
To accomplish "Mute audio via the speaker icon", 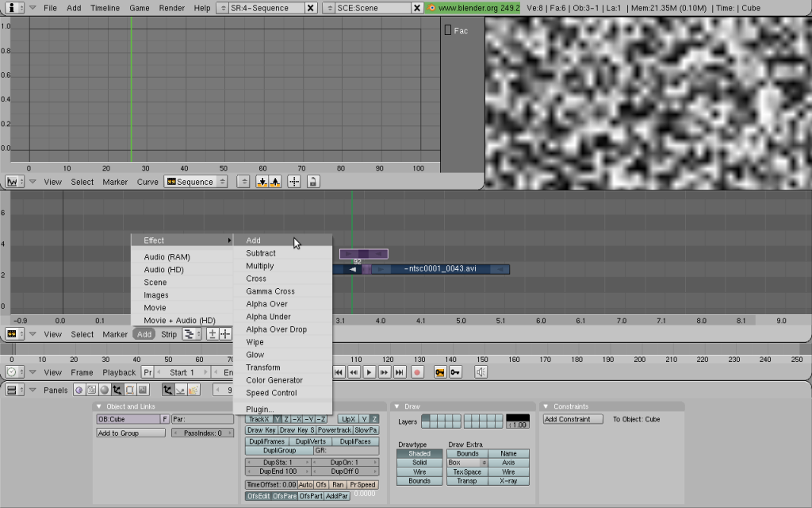I will (481, 372).
